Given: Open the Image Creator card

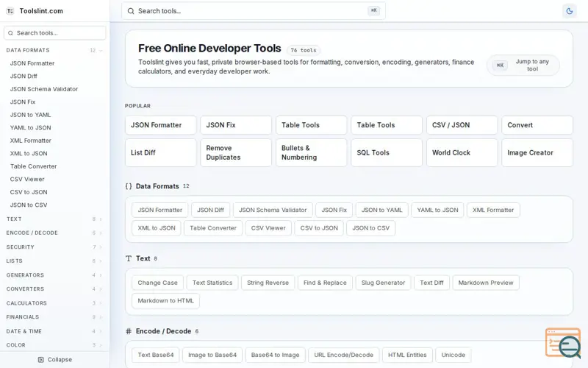Looking at the screenshot, I should click(x=537, y=153).
